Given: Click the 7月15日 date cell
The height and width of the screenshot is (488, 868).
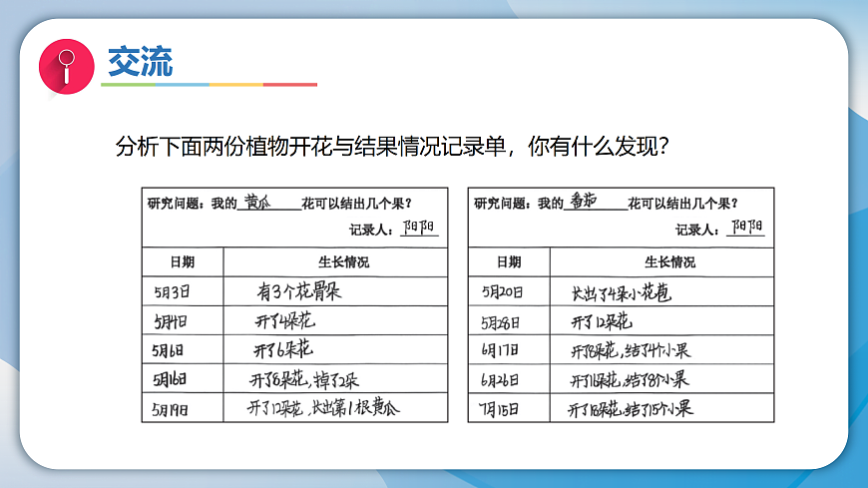Looking at the screenshot, I should click(509, 409).
